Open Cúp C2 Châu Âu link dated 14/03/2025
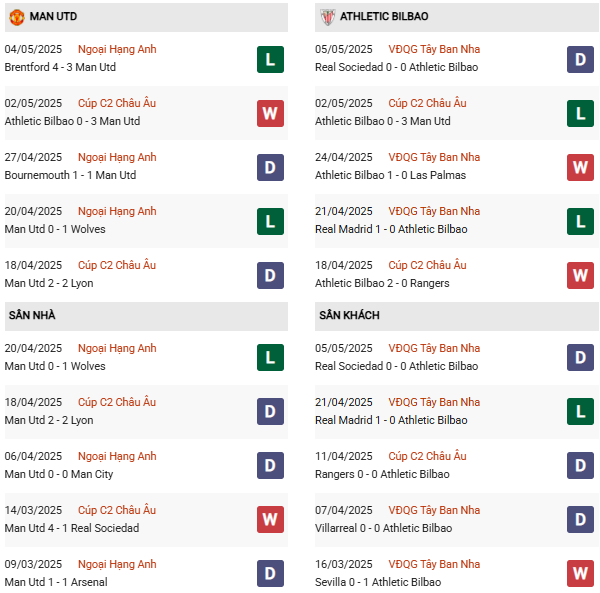Image resolution: width=600 pixels, height=593 pixels. 117,510
